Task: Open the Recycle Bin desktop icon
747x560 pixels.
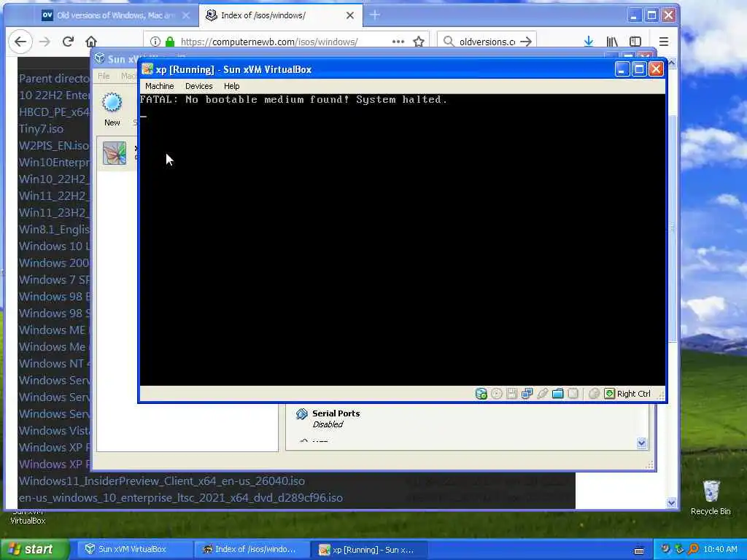Action: (x=711, y=497)
